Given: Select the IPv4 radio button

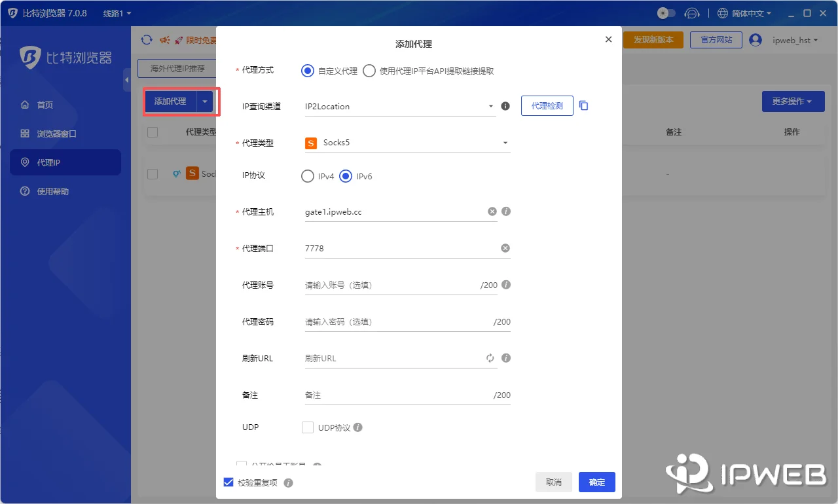Looking at the screenshot, I should (x=308, y=176).
